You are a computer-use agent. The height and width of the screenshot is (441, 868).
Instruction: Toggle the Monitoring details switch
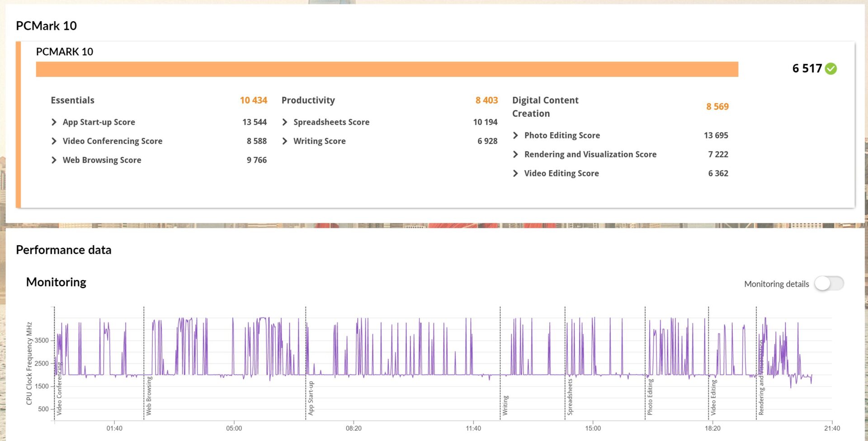tap(829, 284)
